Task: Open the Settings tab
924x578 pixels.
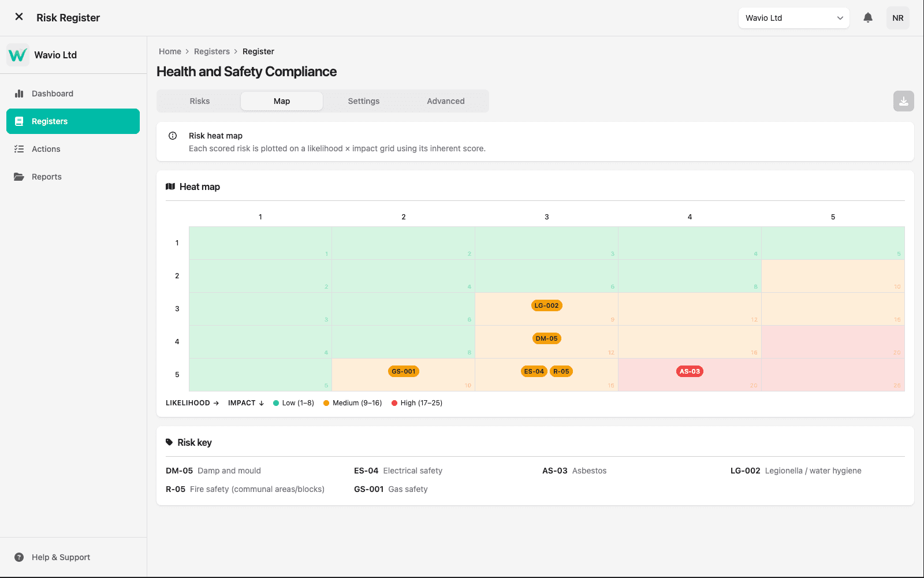Action: point(364,101)
